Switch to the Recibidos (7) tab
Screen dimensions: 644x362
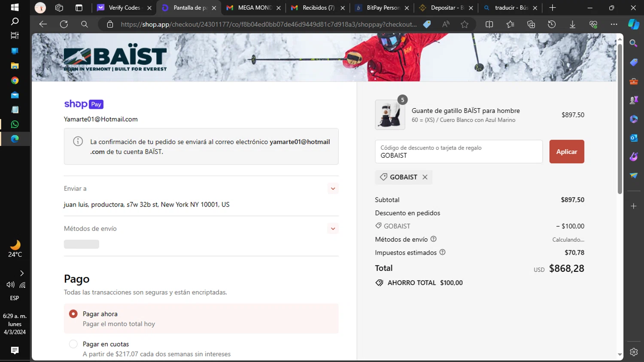(318, 8)
